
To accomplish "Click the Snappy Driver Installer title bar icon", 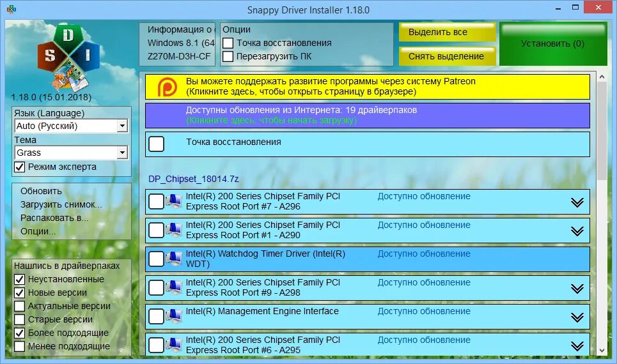I will 12,10.
